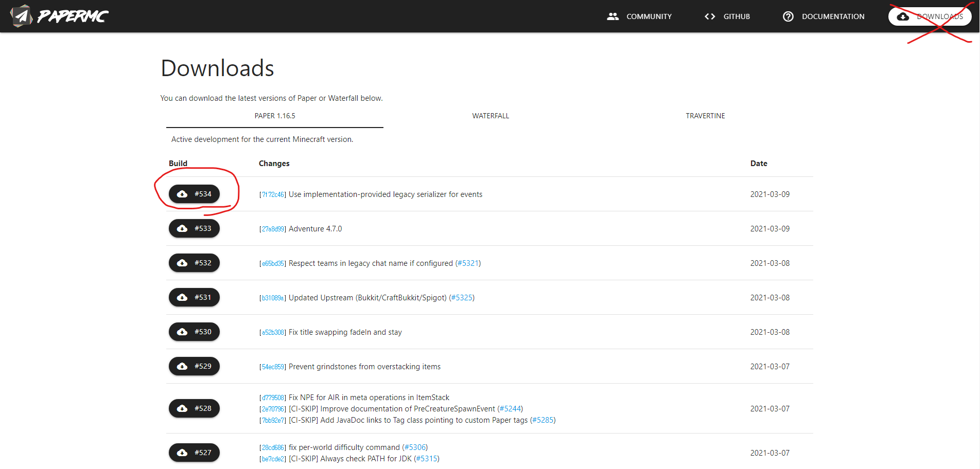The width and height of the screenshot is (980, 469).
Task: Click the Downloads page heading
Action: [217, 68]
